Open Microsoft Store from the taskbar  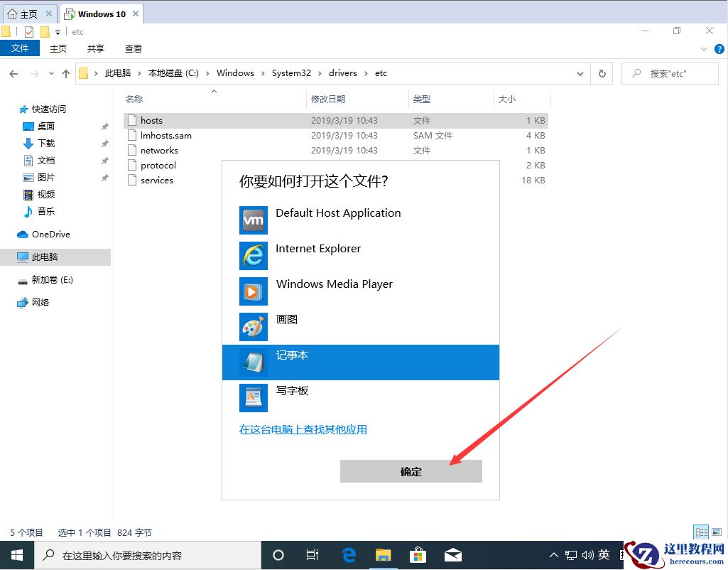click(x=418, y=555)
